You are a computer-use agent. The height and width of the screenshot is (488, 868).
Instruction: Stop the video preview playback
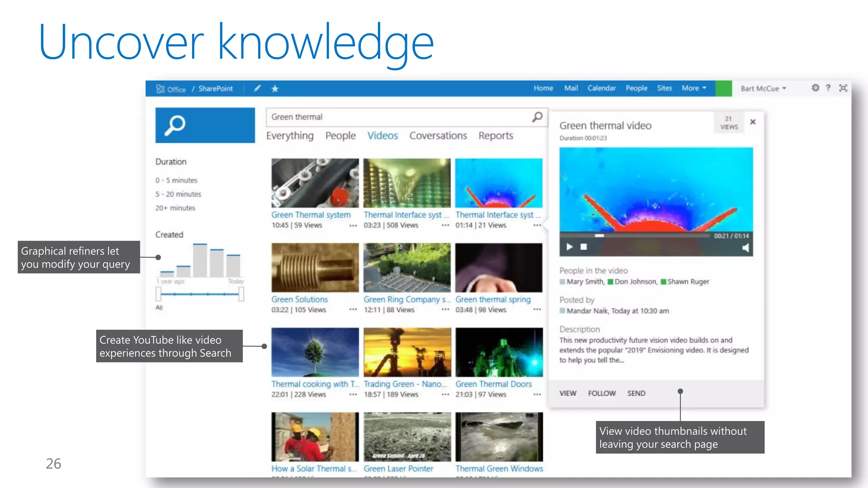[x=584, y=247]
